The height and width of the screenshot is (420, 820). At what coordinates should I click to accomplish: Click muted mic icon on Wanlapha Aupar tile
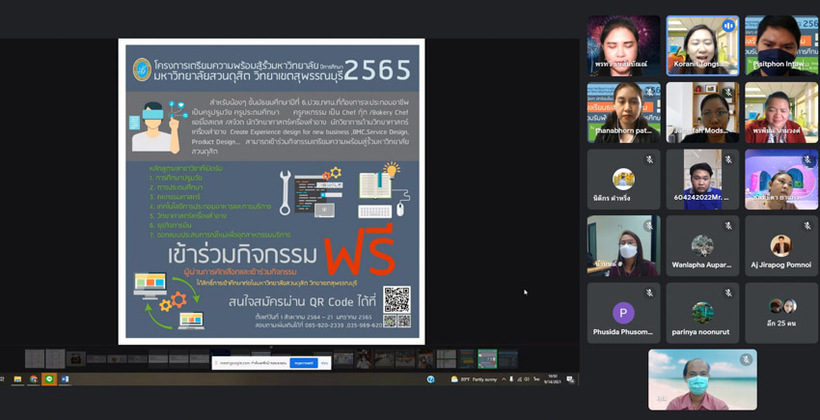tap(728, 225)
